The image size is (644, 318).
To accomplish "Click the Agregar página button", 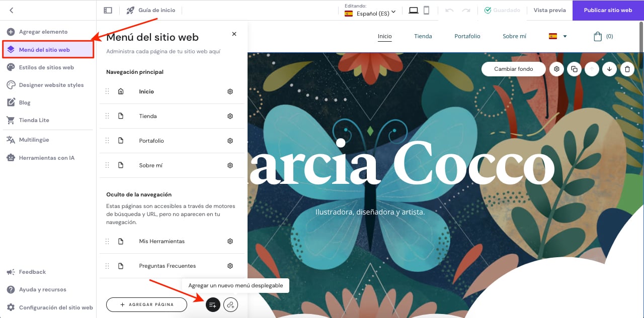I will pos(146,304).
